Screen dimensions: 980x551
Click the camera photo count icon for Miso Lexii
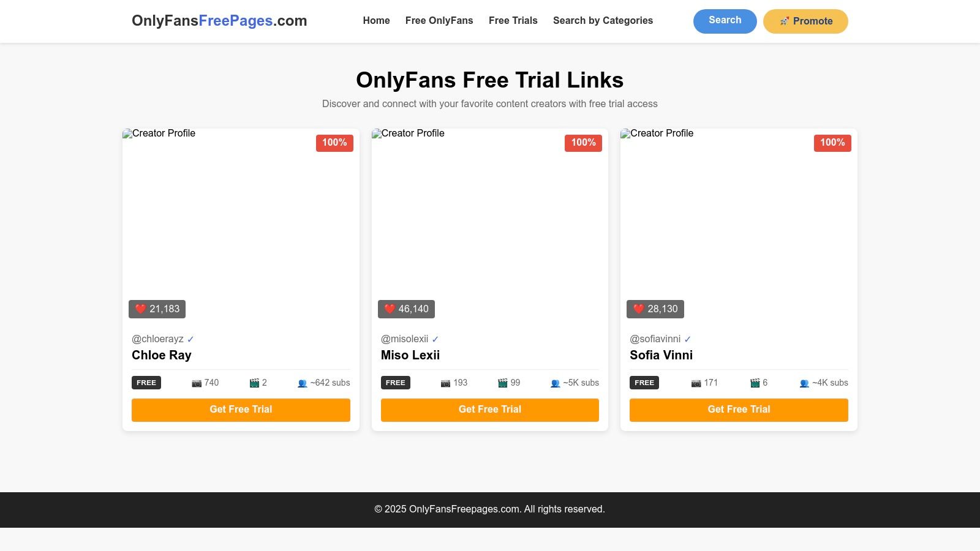click(x=445, y=383)
